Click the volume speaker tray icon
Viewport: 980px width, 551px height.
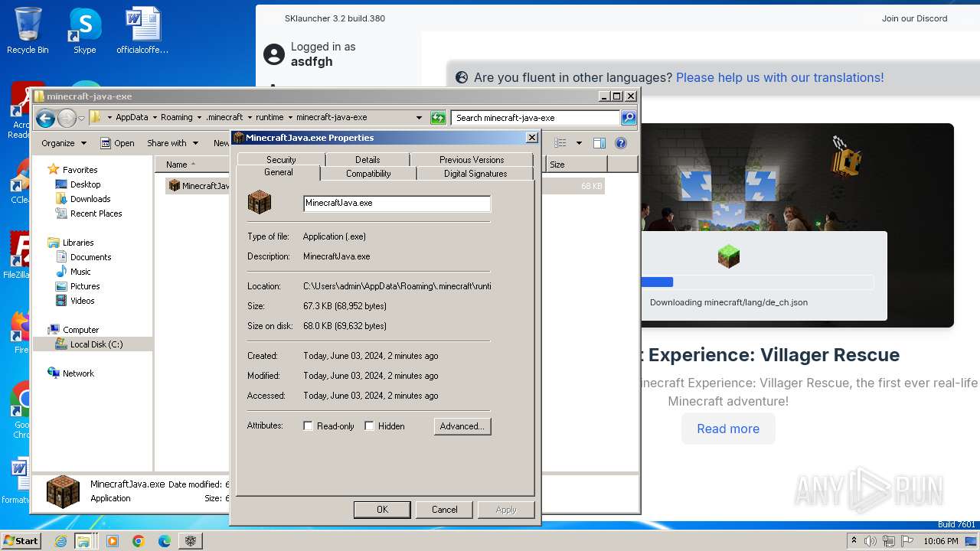pos(871,541)
